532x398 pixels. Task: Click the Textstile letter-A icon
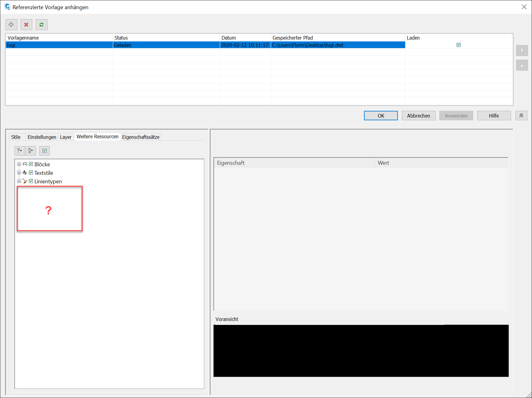point(25,173)
